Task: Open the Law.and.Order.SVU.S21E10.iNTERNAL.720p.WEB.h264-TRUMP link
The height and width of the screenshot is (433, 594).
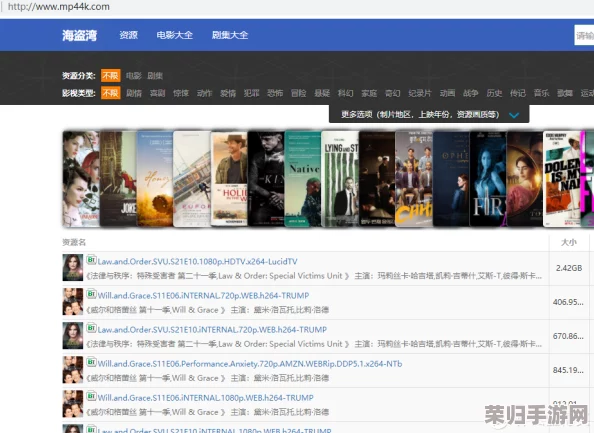Action: tap(212, 330)
